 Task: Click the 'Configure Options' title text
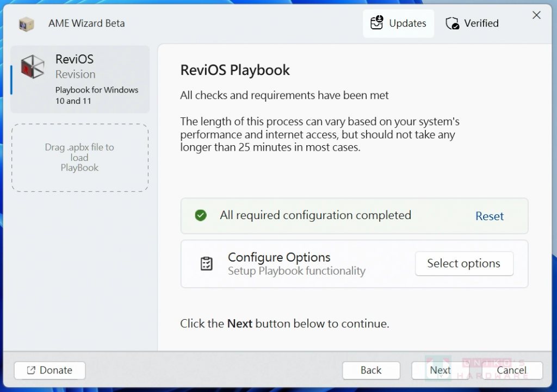pyautogui.click(x=279, y=257)
